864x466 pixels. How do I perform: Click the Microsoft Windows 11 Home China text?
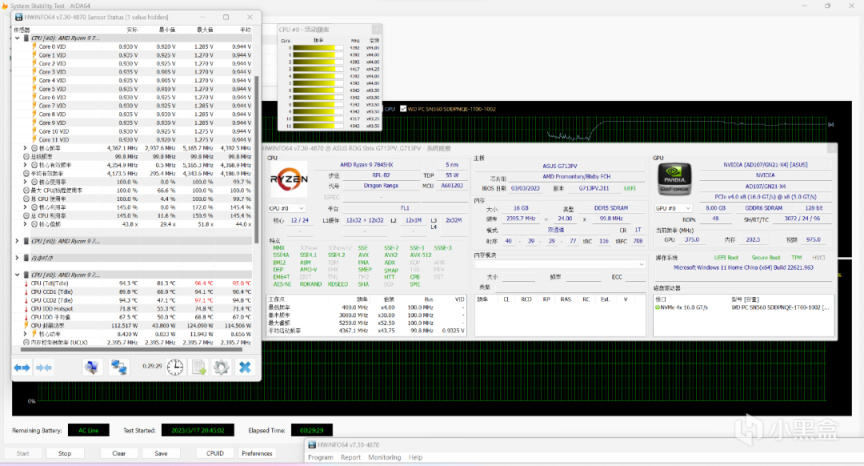(x=743, y=268)
